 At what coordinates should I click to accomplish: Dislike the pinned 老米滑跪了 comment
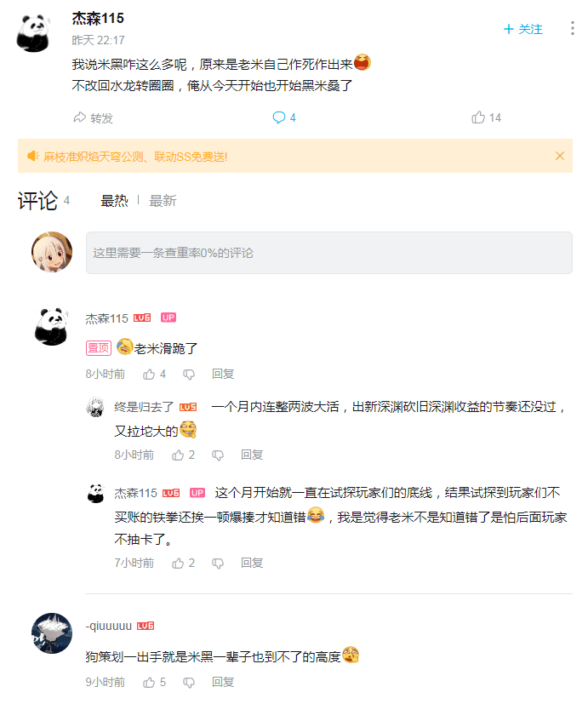189,375
